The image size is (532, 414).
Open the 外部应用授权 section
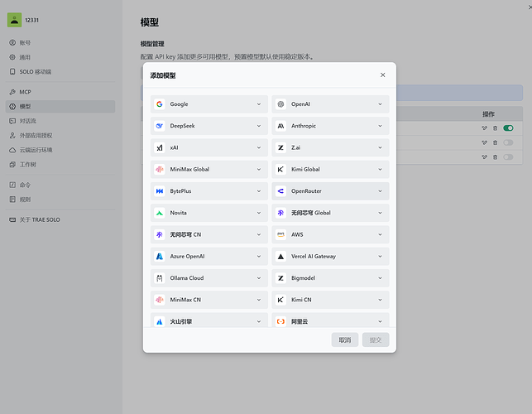pyautogui.click(x=60, y=136)
